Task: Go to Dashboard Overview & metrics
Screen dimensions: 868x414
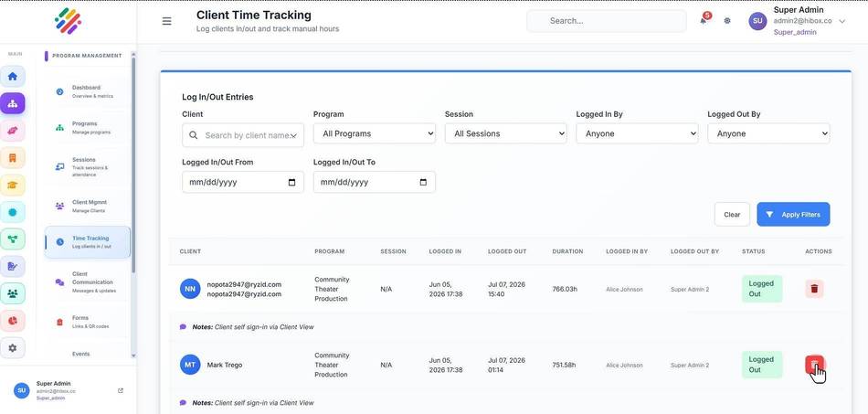Action: click(x=88, y=91)
